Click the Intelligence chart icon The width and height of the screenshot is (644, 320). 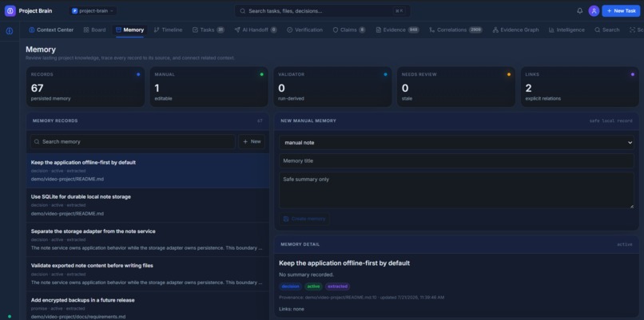[x=551, y=30]
